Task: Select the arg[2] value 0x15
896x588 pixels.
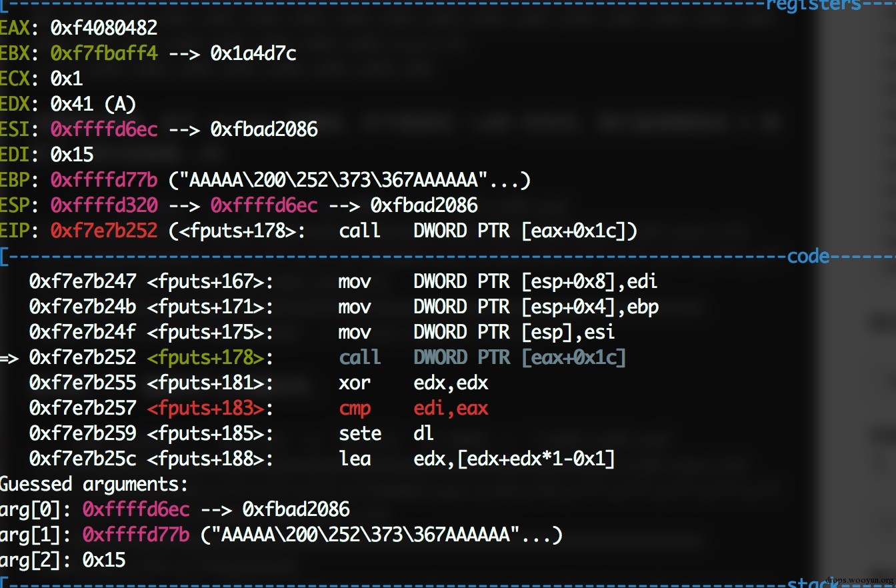Action: tap(104, 561)
